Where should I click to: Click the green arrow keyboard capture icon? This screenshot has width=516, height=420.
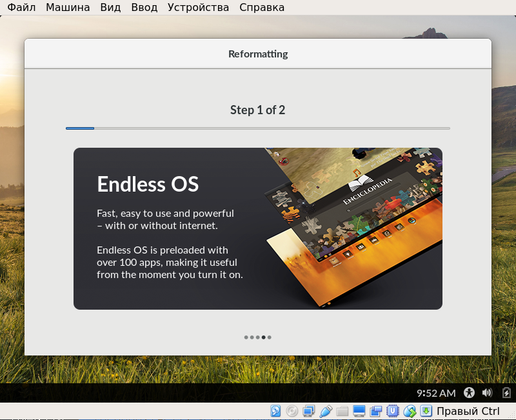coord(426,411)
